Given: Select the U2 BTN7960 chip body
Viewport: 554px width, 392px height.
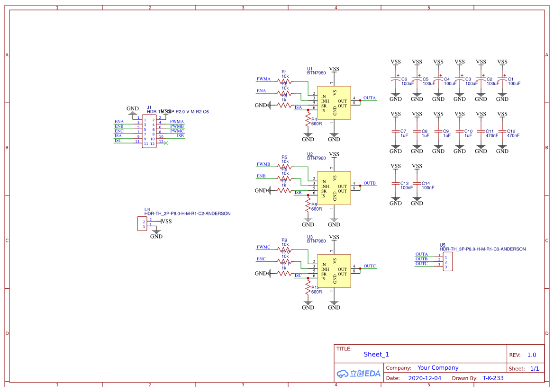Looking at the screenshot, I should [334, 188].
